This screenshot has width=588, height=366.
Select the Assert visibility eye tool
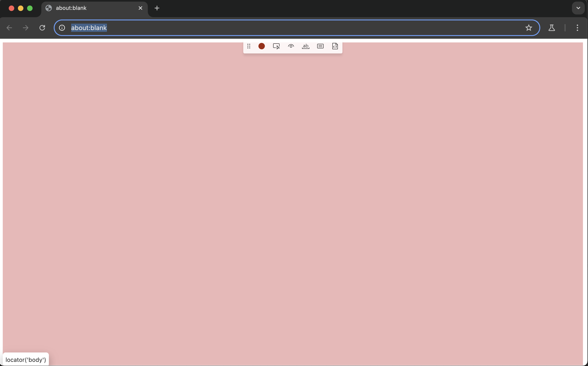pyautogui.click(x=291, y=46)
